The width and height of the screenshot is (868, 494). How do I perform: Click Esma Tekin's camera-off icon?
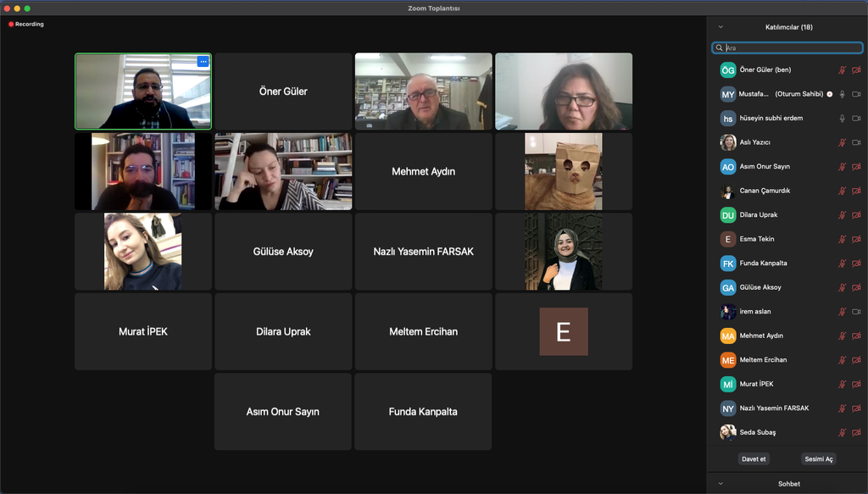click(856, 239)
